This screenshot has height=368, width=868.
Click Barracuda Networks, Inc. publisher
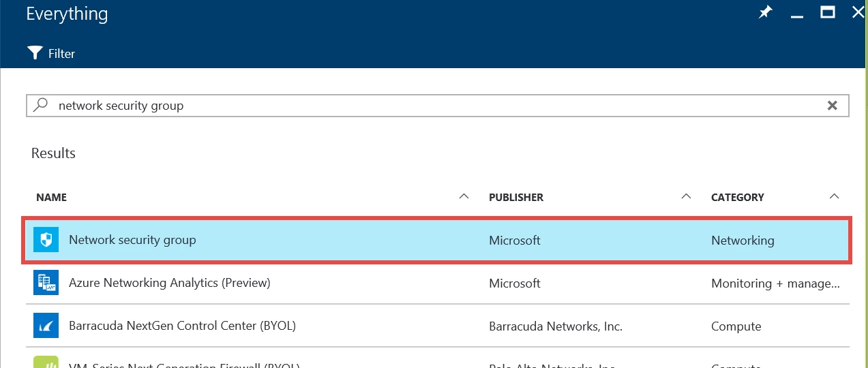pos(556,326)
